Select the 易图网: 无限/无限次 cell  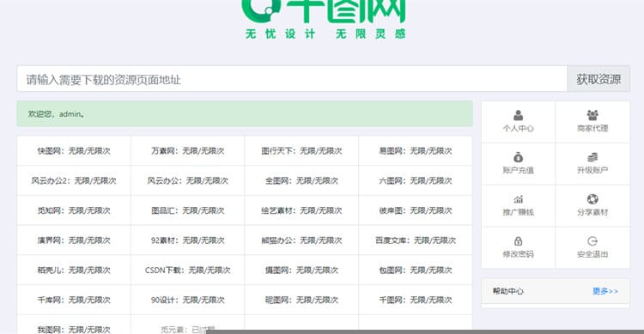pos(416,151)
